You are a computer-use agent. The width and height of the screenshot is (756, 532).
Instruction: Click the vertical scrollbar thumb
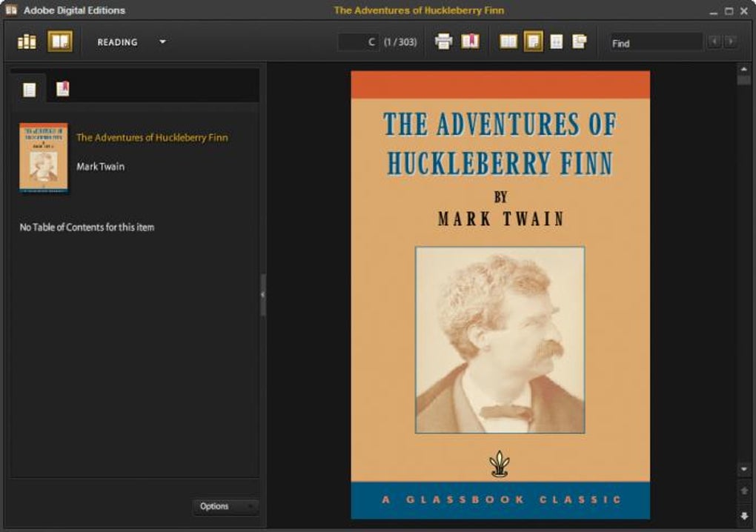pyautogui.click(x=744, y=80)
